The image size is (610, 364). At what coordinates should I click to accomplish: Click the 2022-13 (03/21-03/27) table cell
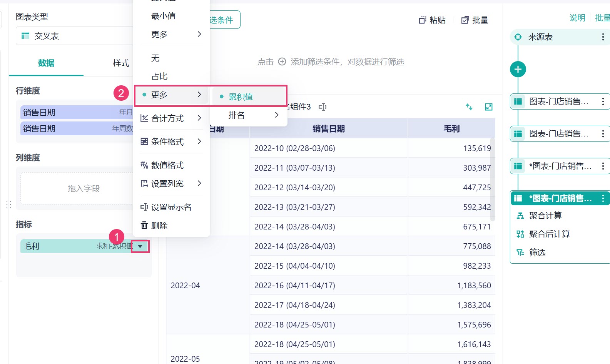coord(329,207)
